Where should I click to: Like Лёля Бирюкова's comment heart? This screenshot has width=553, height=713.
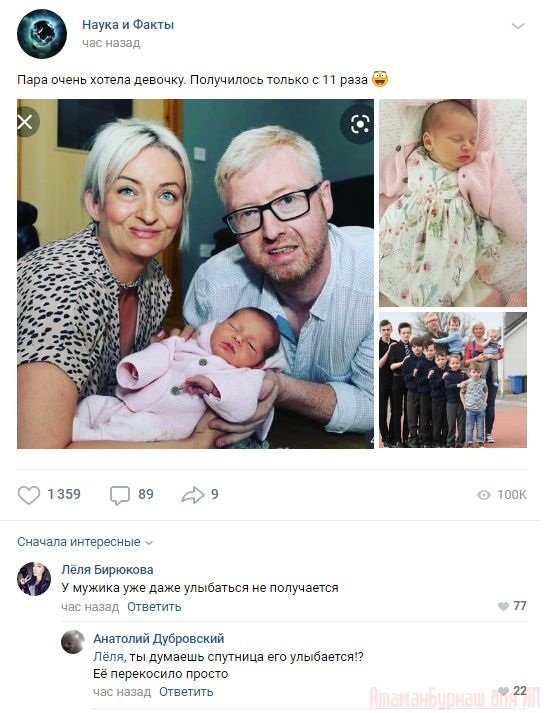click(x=503, y=606)
